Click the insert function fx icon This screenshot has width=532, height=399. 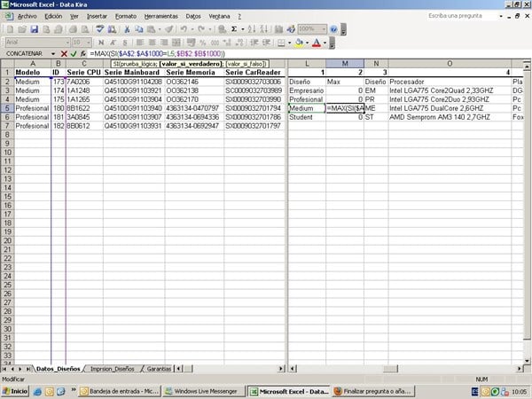(x=82, y=54)
